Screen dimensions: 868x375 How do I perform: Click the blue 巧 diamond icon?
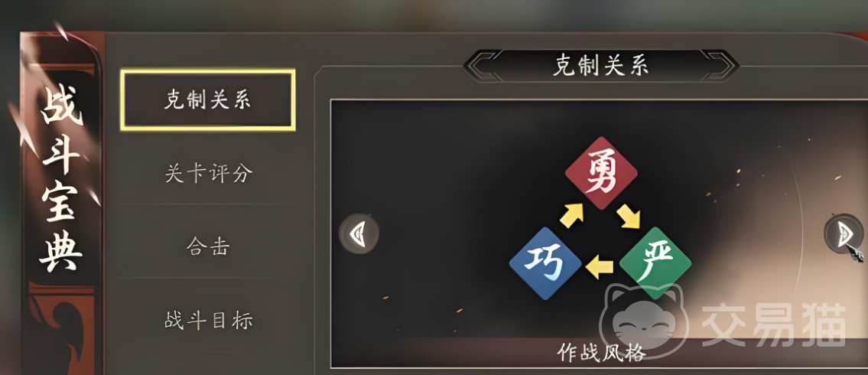coord(545,263)
